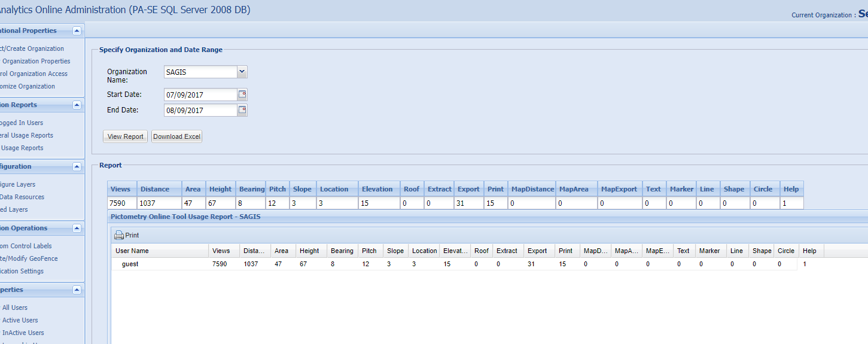This screenshot has width=868, height=344.
Task: Sort grid by User Name column
Action: (160, 251)
